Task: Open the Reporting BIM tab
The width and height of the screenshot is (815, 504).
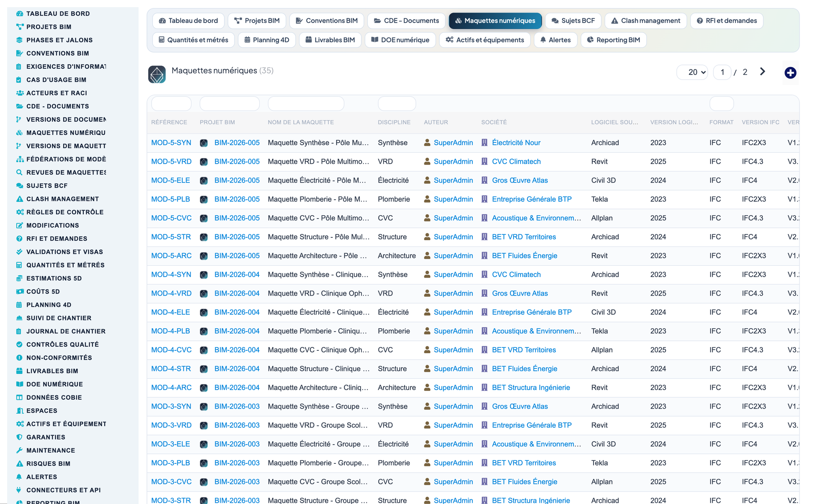Action: [614, 40]
